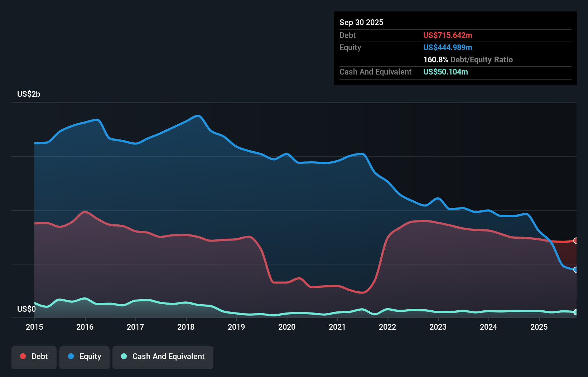588x377 pixels.
Task: Toggle the Debt series visibility
Action: (34, 357)
